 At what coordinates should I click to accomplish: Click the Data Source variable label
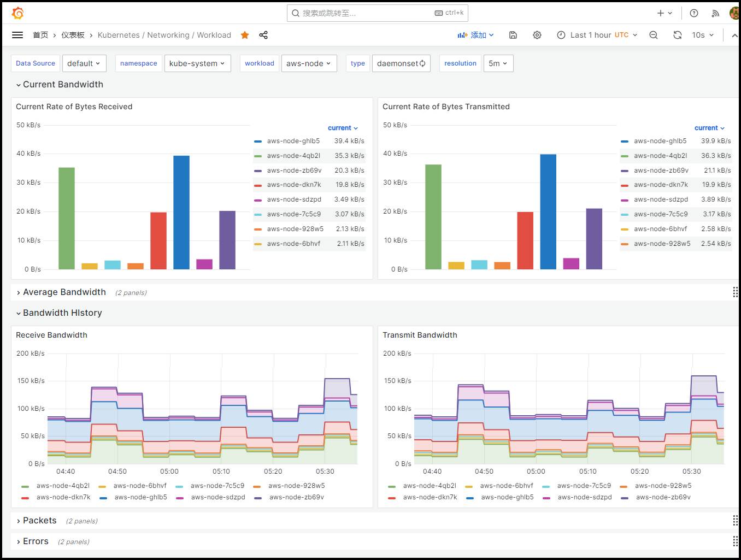(x=36, y=63)
